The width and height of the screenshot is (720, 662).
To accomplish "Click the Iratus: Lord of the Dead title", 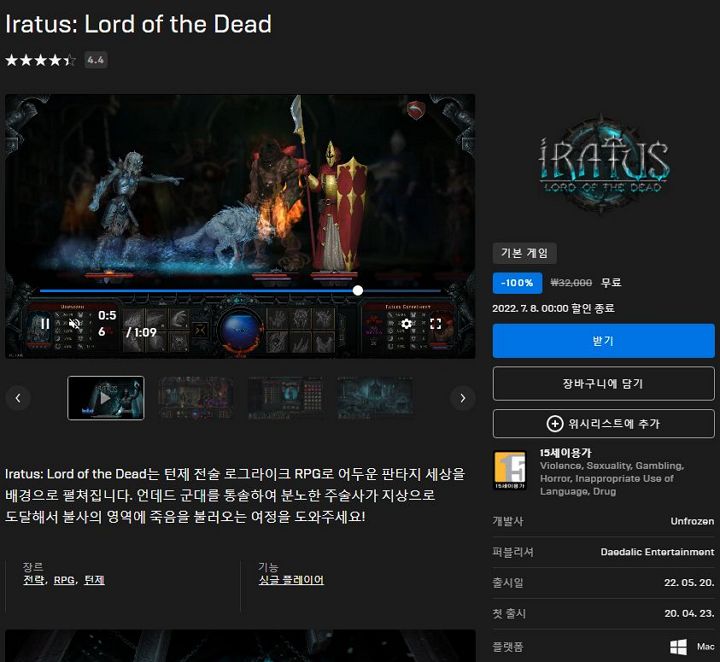I will point(138,24).
